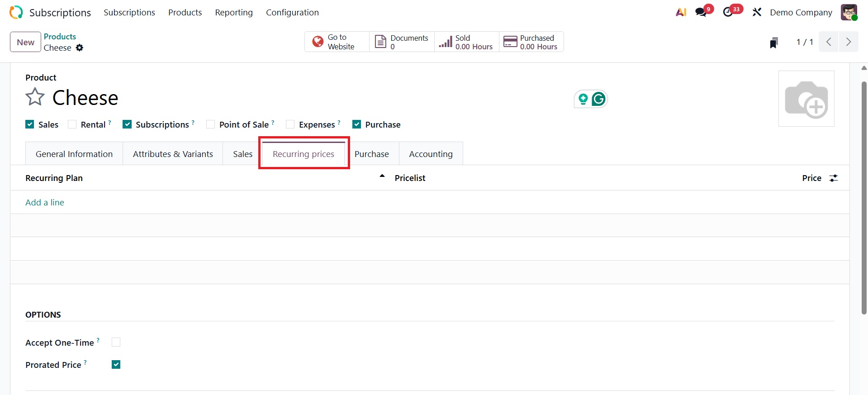
Task: Upload a product image via camera placeholder
Action: tap(806, 99)
